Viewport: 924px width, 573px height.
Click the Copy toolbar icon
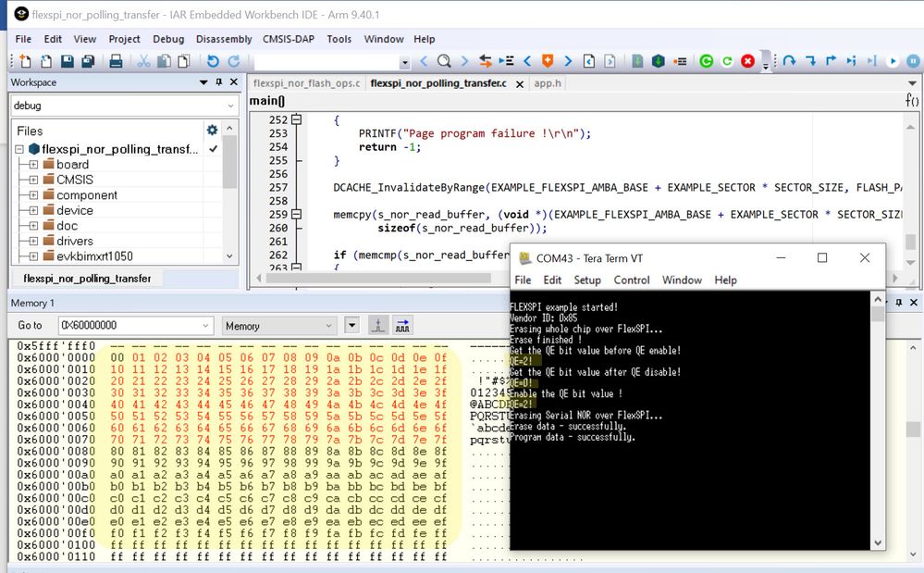[165, 61]
